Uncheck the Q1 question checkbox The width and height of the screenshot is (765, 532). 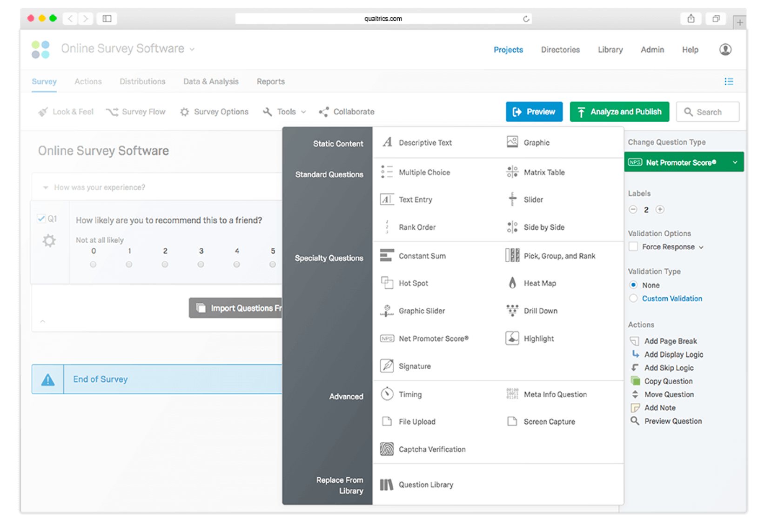click(41, 218)
